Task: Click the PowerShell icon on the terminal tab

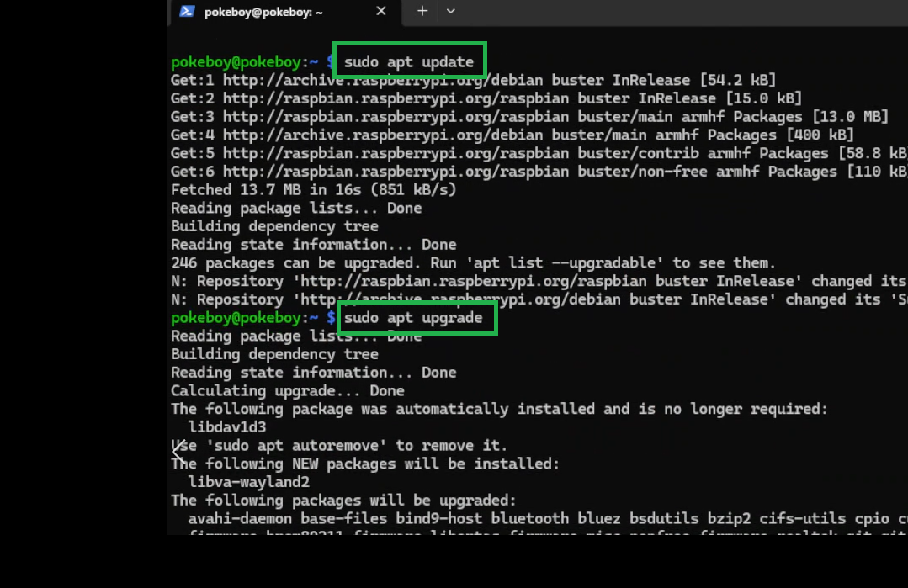Action: 188,12
